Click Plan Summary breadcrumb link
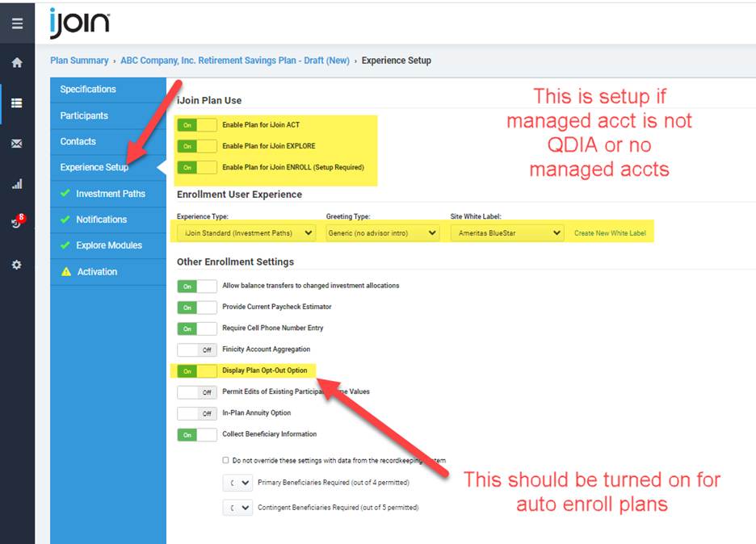This screenshot has height=544, width=756. 79,61
